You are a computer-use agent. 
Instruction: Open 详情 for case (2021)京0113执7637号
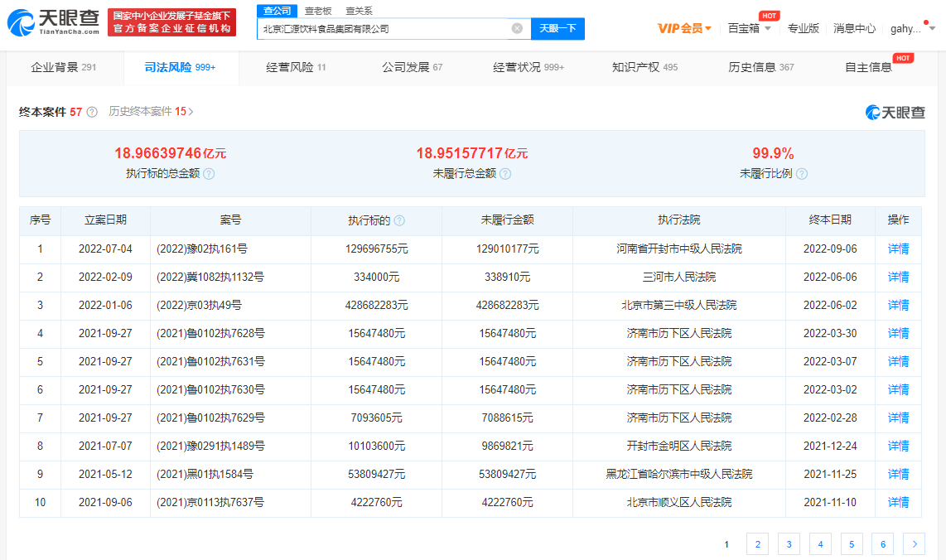898,502
